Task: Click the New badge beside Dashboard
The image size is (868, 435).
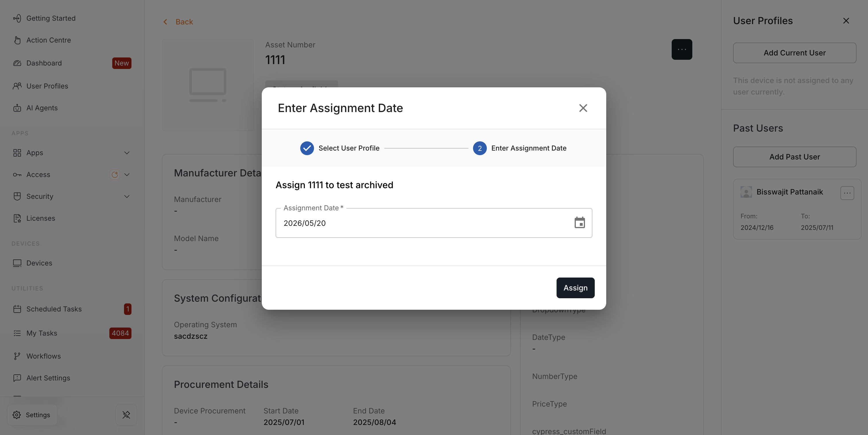Action: coord(122,63)
